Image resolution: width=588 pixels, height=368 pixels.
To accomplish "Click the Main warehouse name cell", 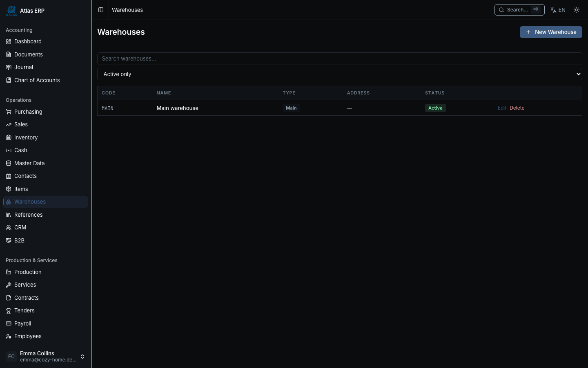I will 177,108.
